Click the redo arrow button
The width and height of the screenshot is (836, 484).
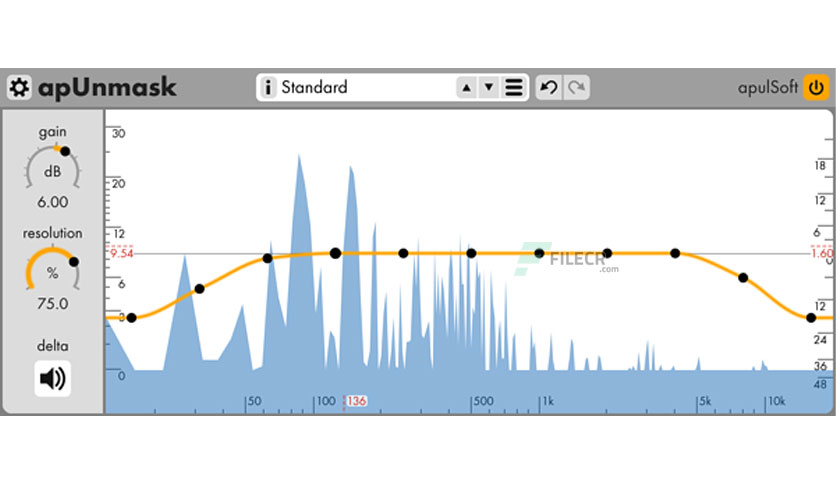tap(576, 87)
